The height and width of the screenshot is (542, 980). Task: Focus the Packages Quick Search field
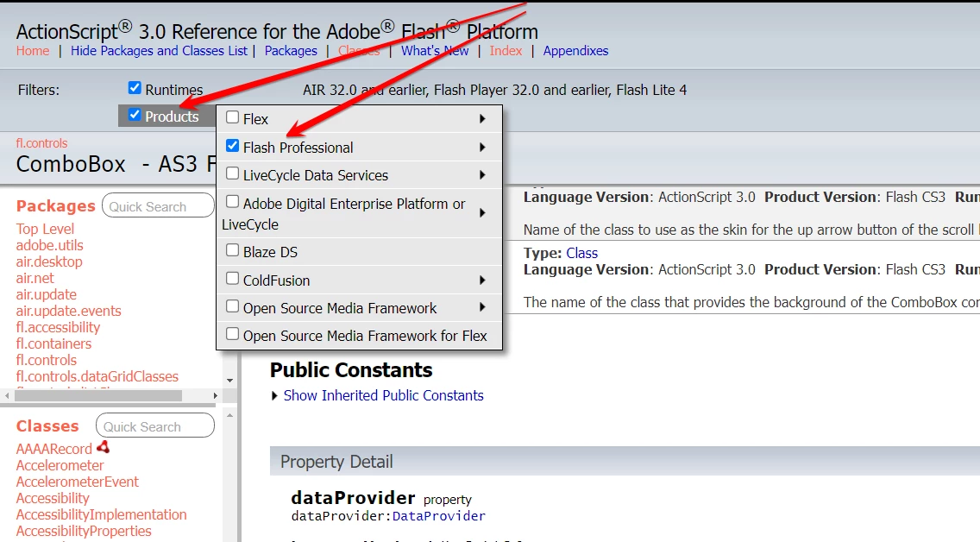pyautogui.click(x=158, y=205)
